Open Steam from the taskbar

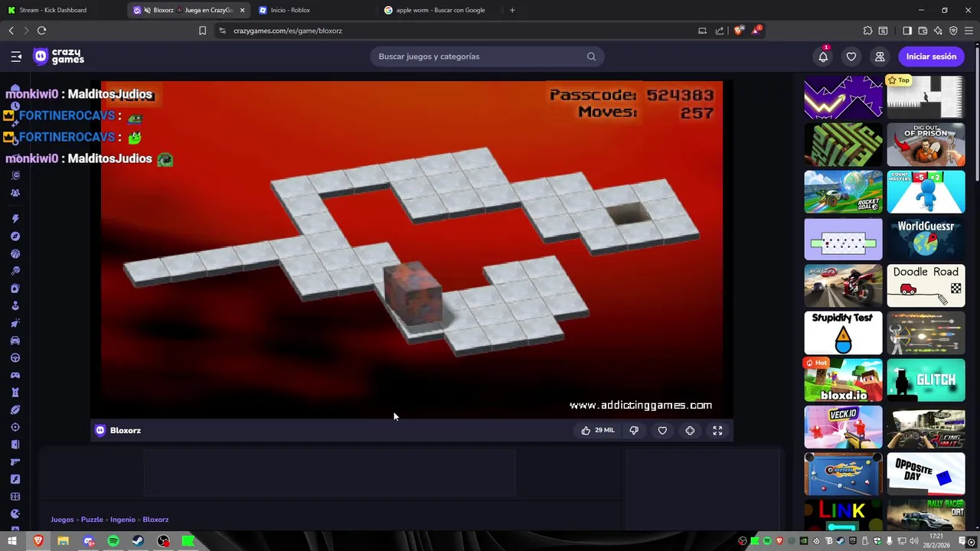[138, 541]
